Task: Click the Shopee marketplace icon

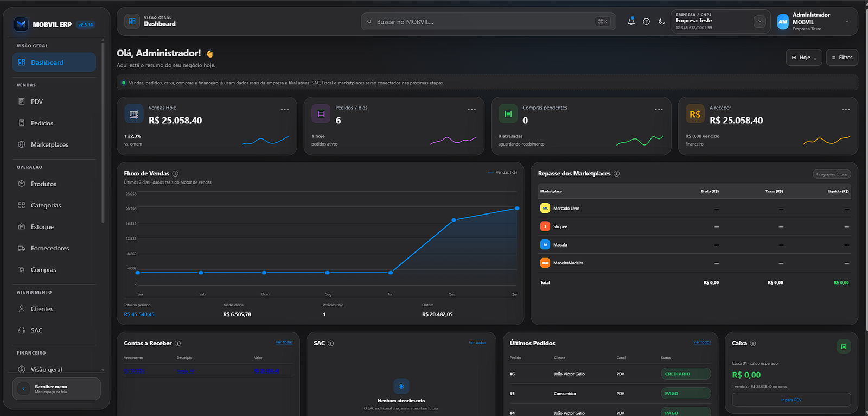Action: click(545, 226)
